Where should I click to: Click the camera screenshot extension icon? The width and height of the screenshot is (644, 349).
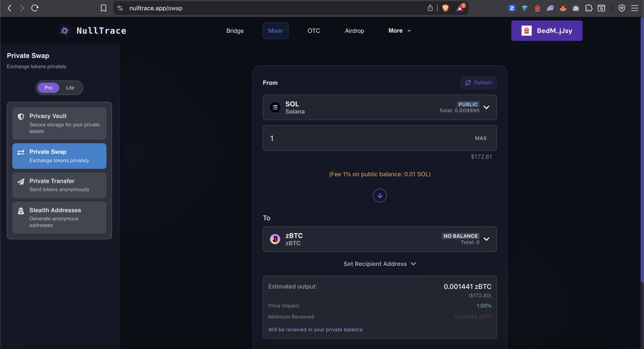576,8
